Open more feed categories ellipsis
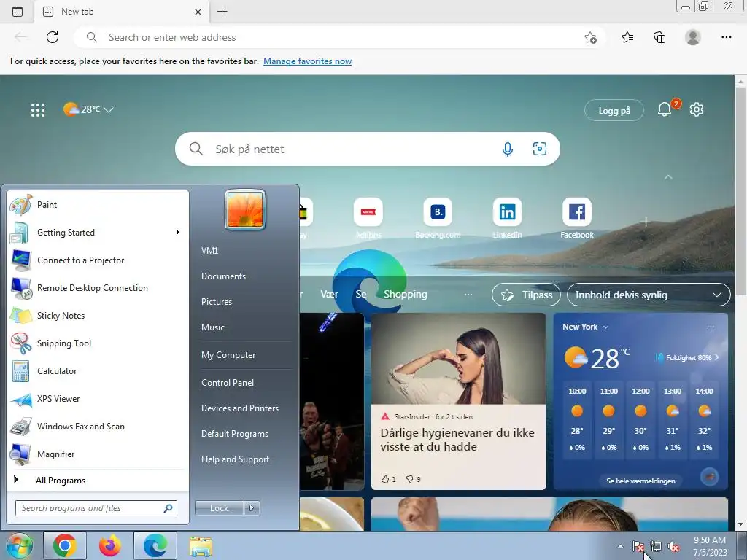 tap(468, 295)
